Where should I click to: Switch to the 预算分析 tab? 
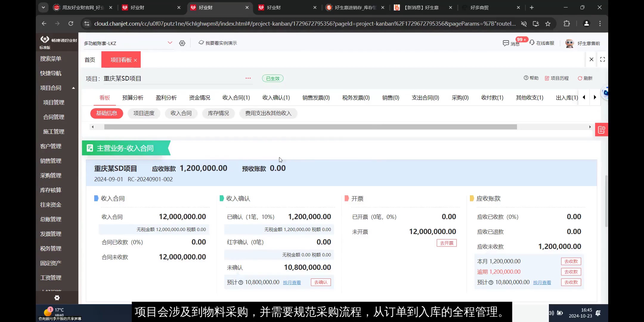tap(133, 97)
